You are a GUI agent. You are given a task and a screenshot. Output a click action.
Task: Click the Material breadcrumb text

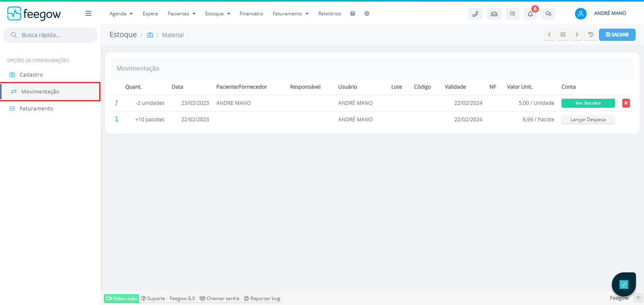(x=173, y=35)
